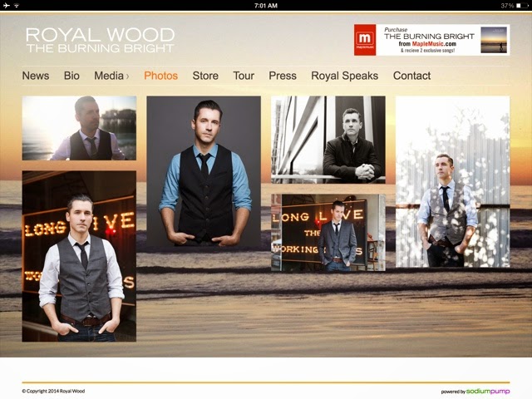The image size is (532, 399).
Task: Tap the airplane mode icon
Action: 7,5
